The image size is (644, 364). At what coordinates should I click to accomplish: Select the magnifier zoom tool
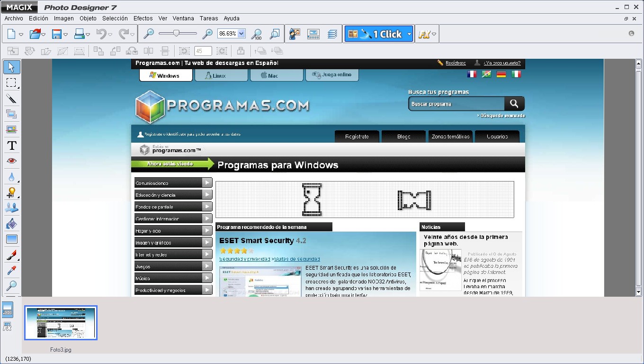(x=11, y=286)
